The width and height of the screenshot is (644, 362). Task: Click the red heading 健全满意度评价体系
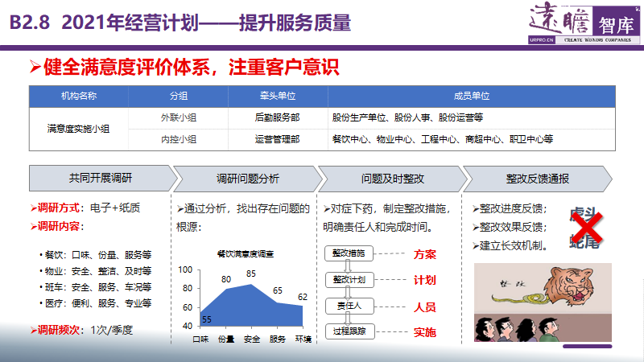click(185, 67)
